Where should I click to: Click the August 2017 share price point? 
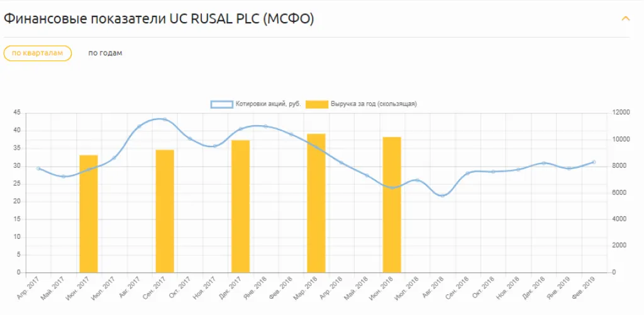tap(140, 126)
